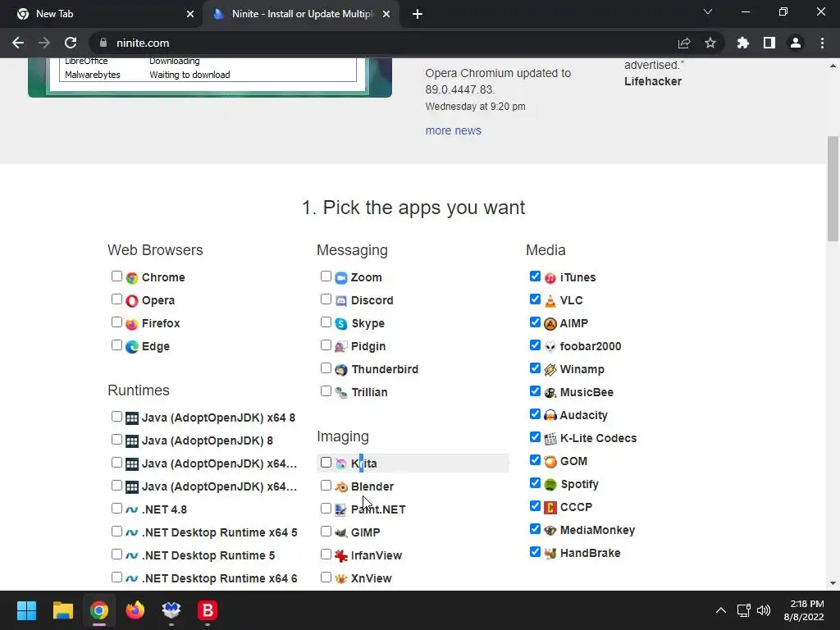Click the HandBrake app icon

pos(550,554)
